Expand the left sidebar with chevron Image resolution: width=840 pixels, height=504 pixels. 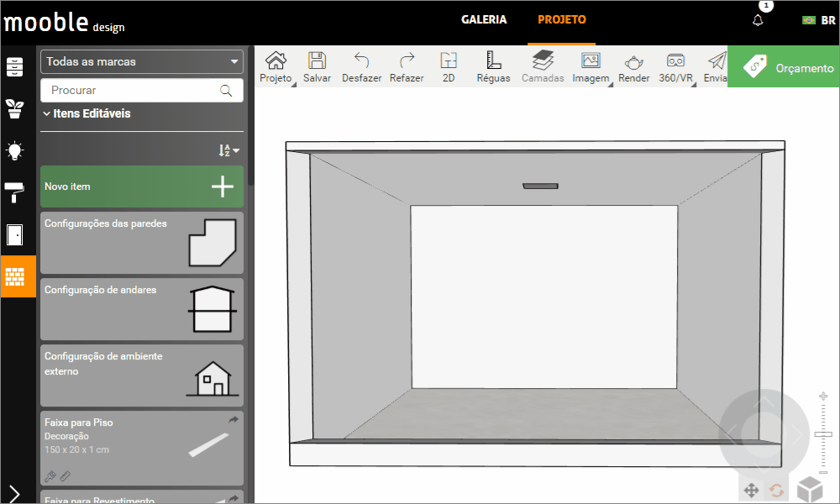pyautogui.click(x=14, y=493)
